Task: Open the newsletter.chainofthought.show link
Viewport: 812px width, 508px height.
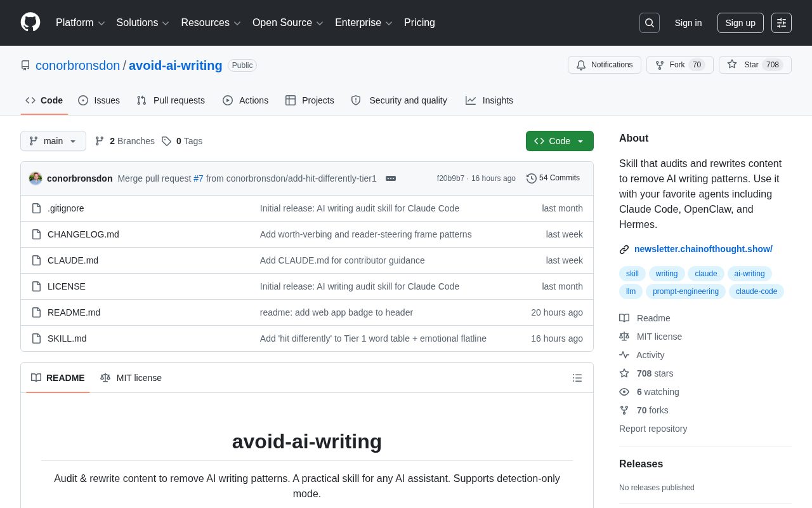Action: [x=704, y=249]
